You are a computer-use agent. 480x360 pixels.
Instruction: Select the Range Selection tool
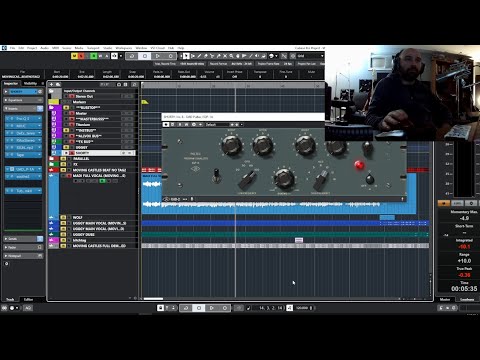pos(193,56)
